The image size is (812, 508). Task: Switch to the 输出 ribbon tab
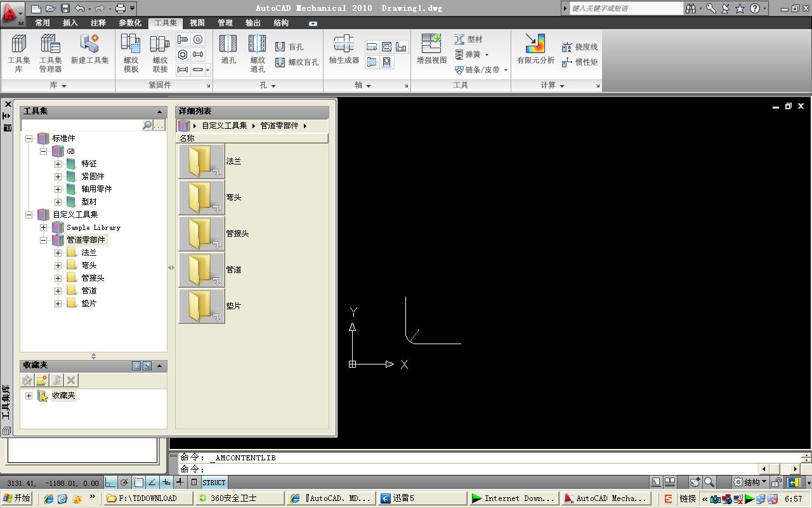point(253,23)
